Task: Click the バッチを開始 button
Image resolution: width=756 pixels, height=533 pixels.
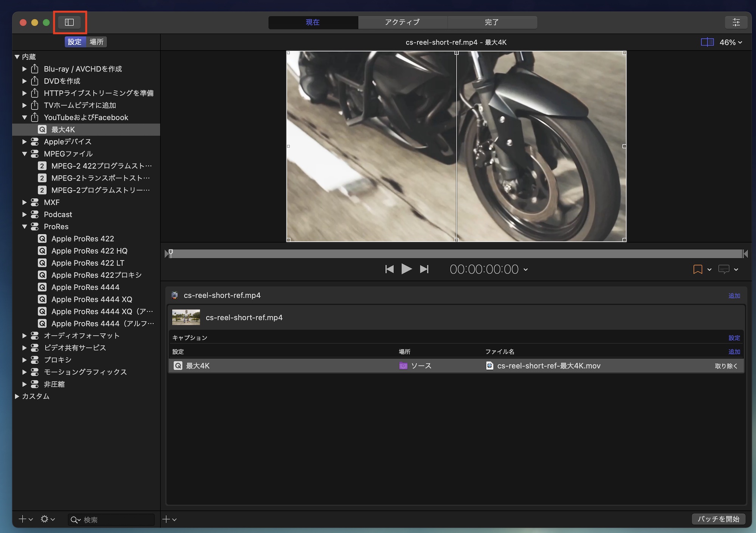Action: pyautogui.click(x=718, y=519)
